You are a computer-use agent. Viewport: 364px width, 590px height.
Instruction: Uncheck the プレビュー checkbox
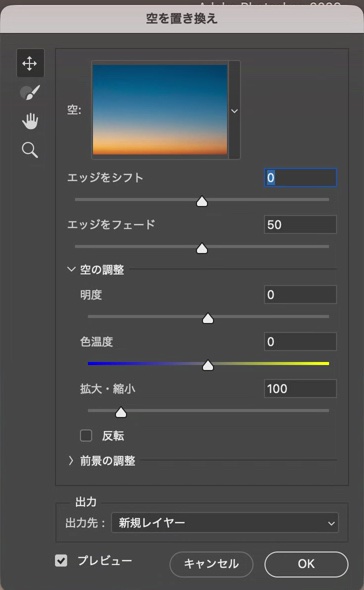pyautogui.click(x=61, y=561)
